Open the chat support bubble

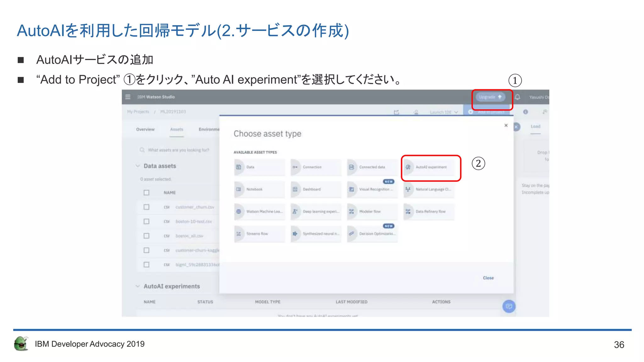[x=509, y=306]
